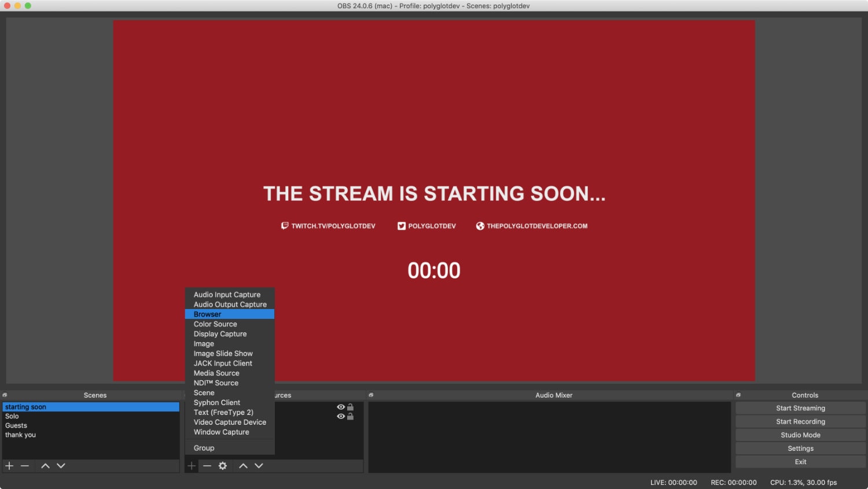Switch to the Guests scene
868x489 pixels.
tap(91, 425)
